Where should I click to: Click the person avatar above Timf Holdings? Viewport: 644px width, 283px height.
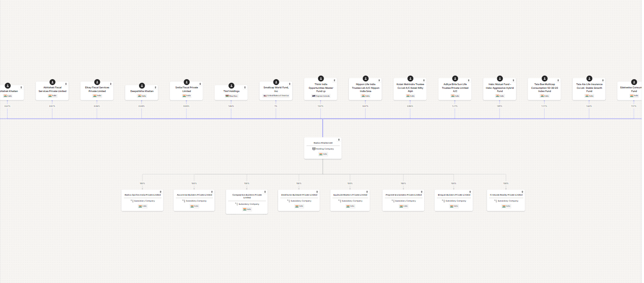[231, 86]
